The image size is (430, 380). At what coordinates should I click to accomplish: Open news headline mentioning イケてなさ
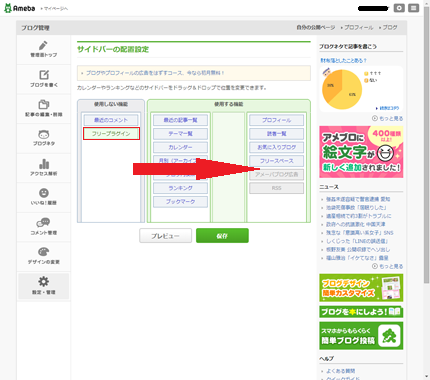[x=357, y=258]
